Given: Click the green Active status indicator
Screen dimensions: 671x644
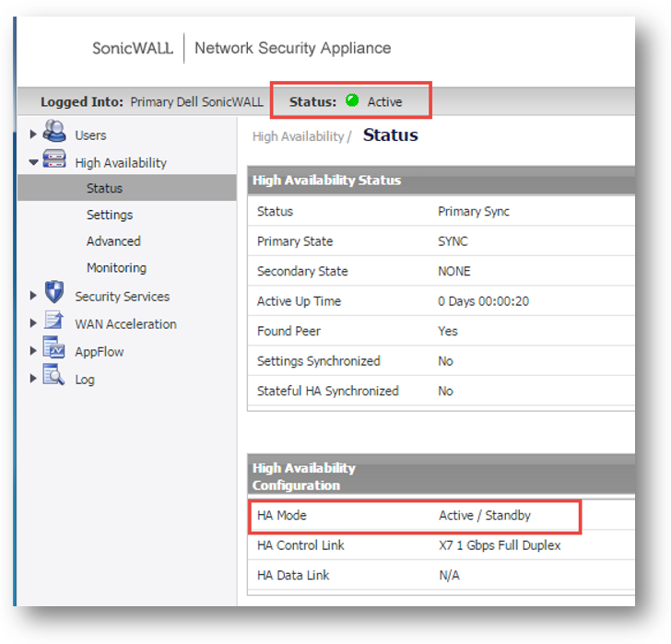Looking at the screenshot, I should point(352,101).
